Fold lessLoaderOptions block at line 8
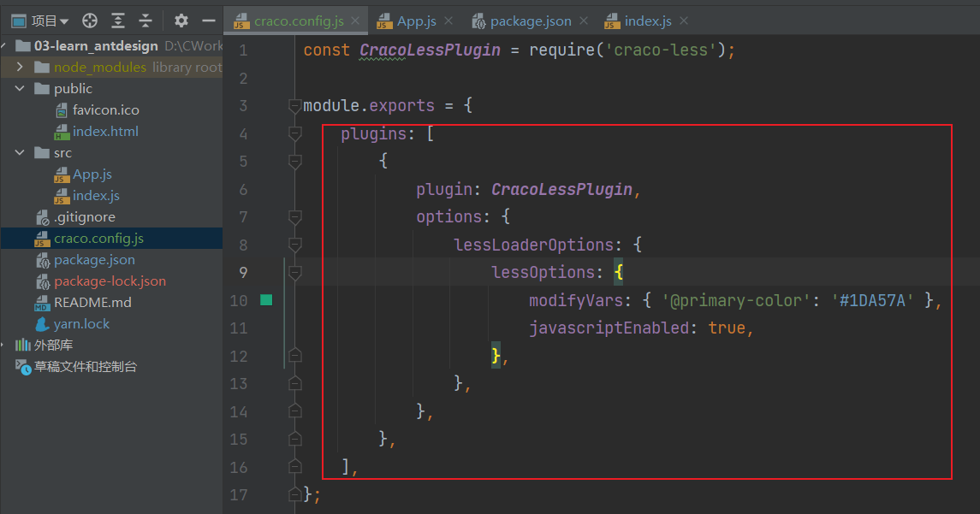Image resolution: width=980 pixels, height=514 pixels. point(295,245)
